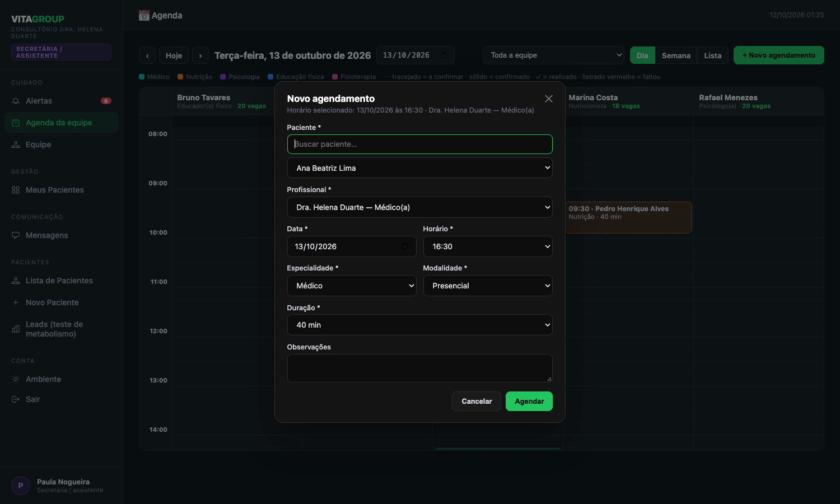Viewport: 840px width, 504px height.
Task: Open the Profissional dropdown
Action: coord(420,207)
